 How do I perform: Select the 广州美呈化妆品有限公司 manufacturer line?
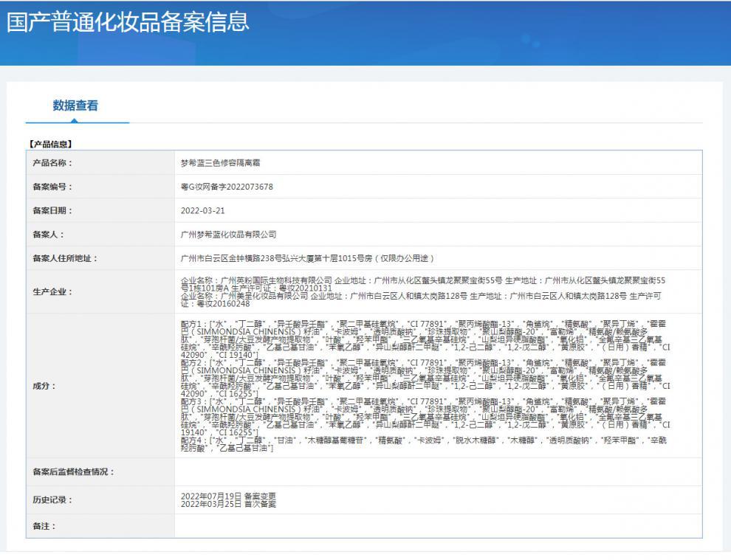pyautogui.click(x=421, y=300)
